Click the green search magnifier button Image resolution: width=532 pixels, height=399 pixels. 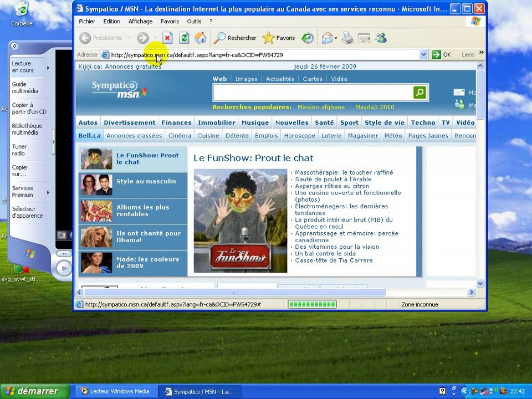(420, 93)
